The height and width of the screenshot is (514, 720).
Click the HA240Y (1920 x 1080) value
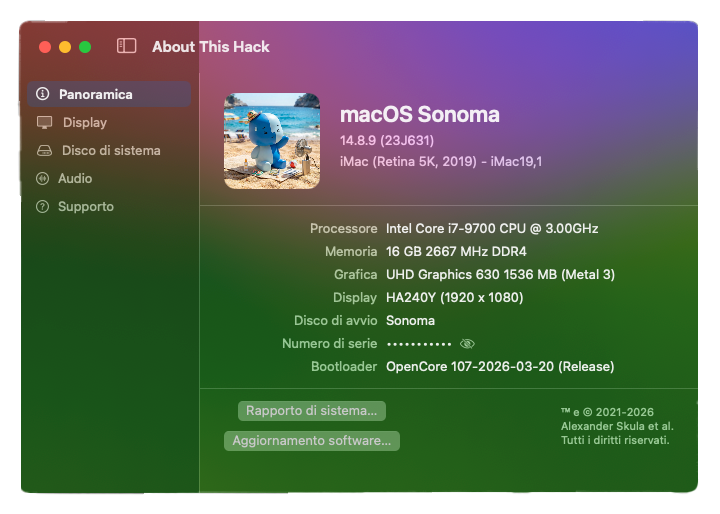(455, 297)
